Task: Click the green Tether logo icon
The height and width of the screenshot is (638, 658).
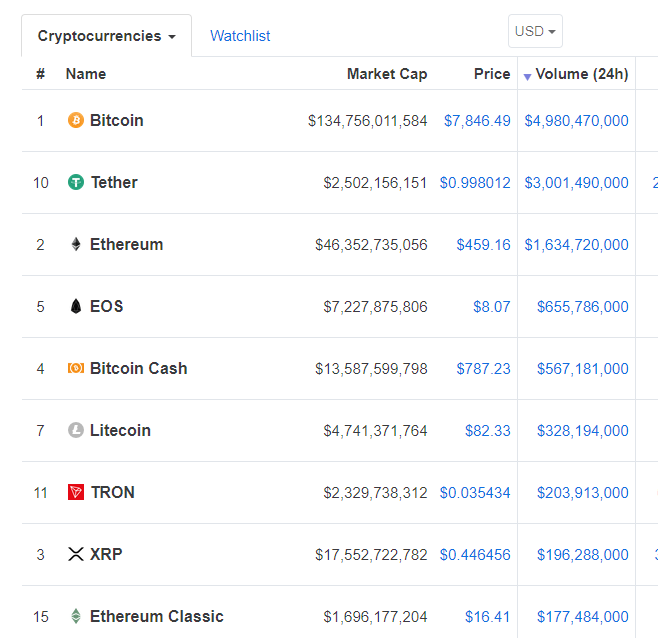Action: click(75, 182)
